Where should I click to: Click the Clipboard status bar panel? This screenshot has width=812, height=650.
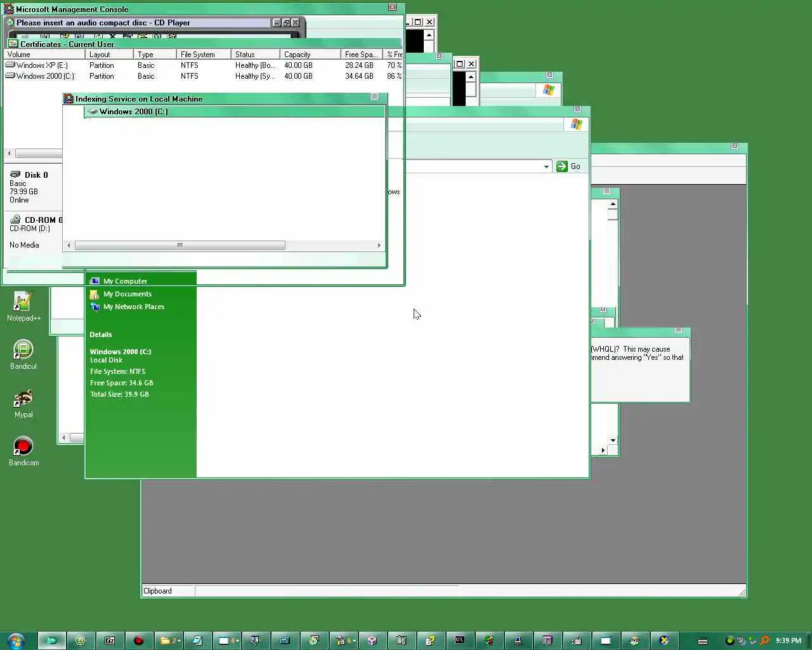tap(168, 591)
